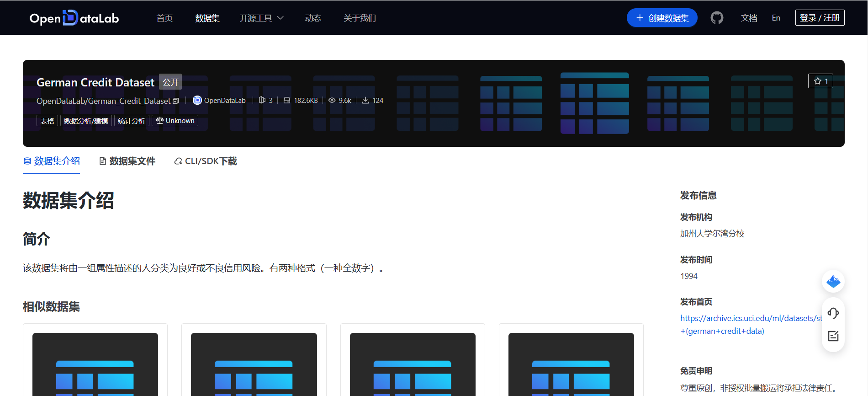
Task: Open 动态 in the top navigation
Action: (313, 18)
